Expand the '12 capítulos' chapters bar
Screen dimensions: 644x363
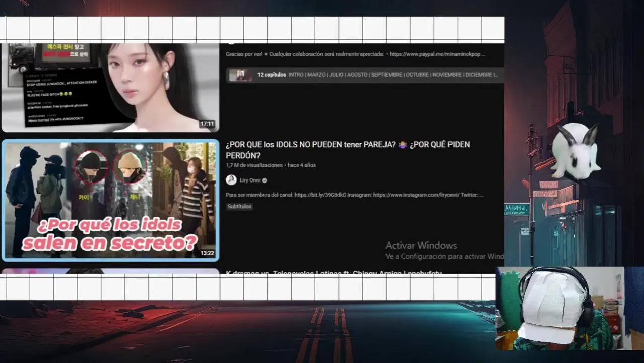click(x=365, y=75)
